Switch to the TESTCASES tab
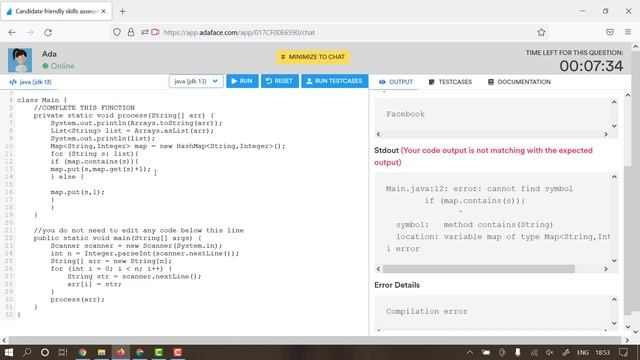This screenshot has height=360, width=640. coord(450,82)
